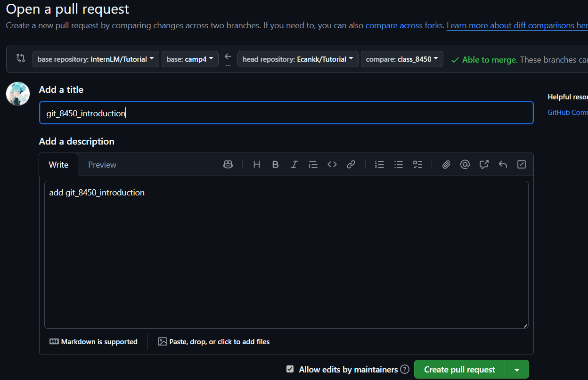Apply bold formatting
This screenshot has width=588, height=380.
tap(276, 164)
